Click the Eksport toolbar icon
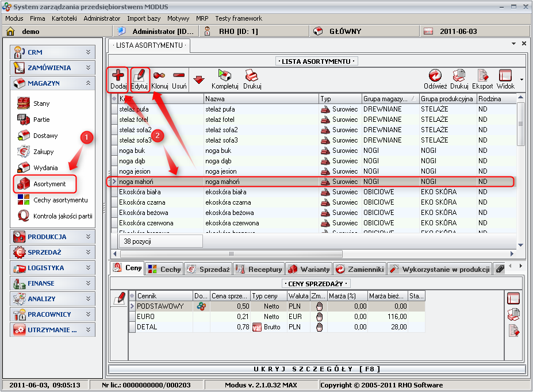The width and height of the screenshot is (533, 392). pyautogui.click(x=482, y=75)
